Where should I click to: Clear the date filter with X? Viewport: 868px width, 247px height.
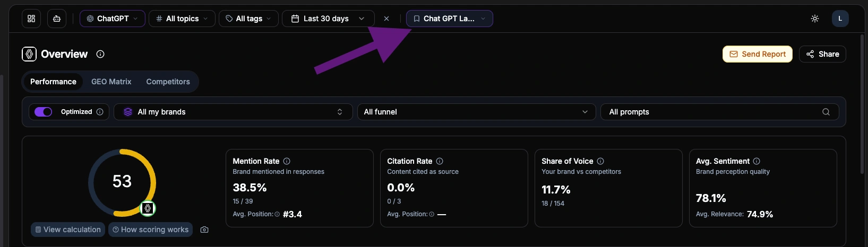(x=386, y=19)
